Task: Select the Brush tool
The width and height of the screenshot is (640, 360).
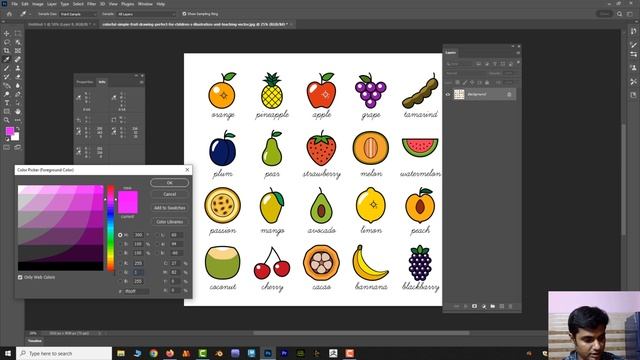Action: tap(7, 68)
